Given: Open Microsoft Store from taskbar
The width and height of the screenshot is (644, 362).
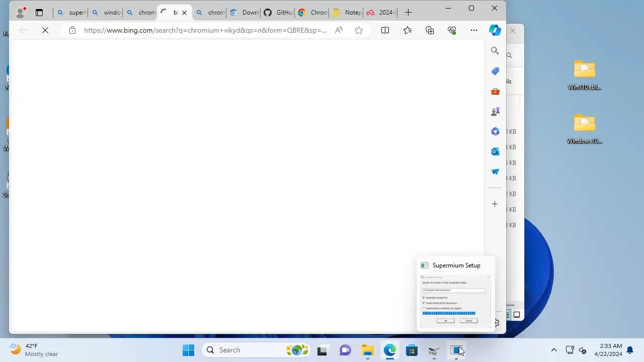Looking at the screenshot, I should tap(412, 350).
